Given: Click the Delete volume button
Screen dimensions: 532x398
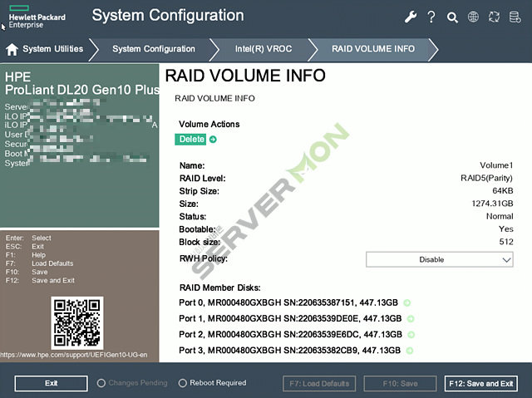Looking at the screenshot, I should [190, 140].
